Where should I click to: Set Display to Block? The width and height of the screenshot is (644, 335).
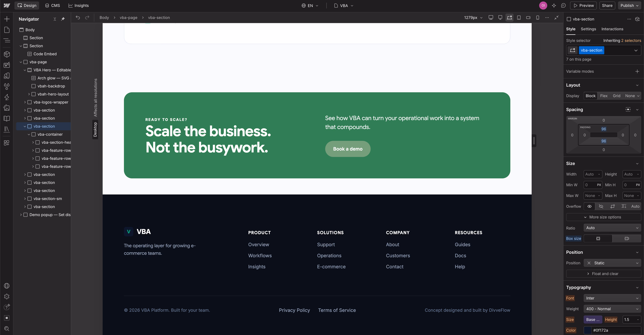pos(591,96)
